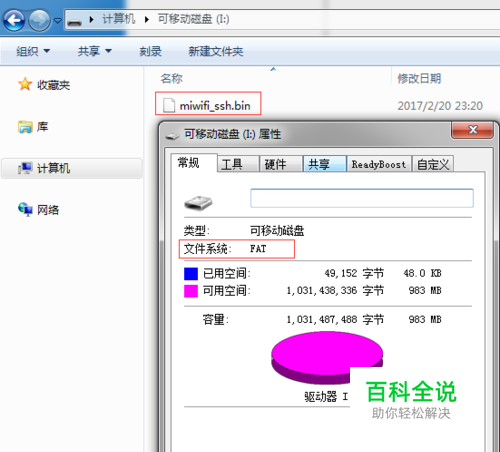Click the date 2017/2/20 23:20
Image resolution: width=500 pixels, height=452 pixels.
[440, 106]
